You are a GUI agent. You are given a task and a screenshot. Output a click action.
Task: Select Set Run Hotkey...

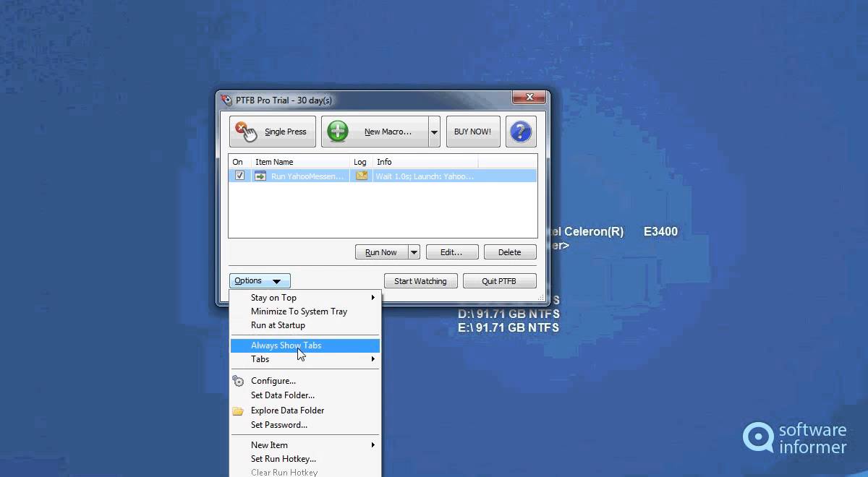point(305,459)
